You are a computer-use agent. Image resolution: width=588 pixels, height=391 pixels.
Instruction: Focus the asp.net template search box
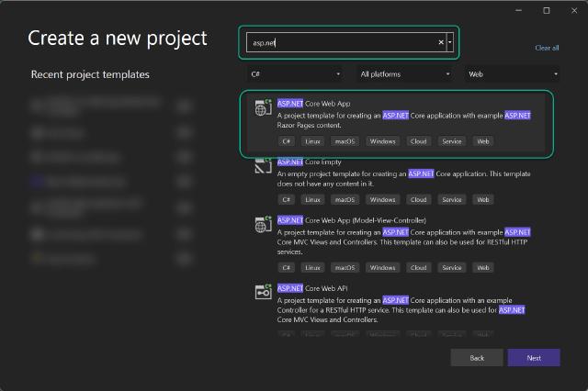tap(340, 42)
